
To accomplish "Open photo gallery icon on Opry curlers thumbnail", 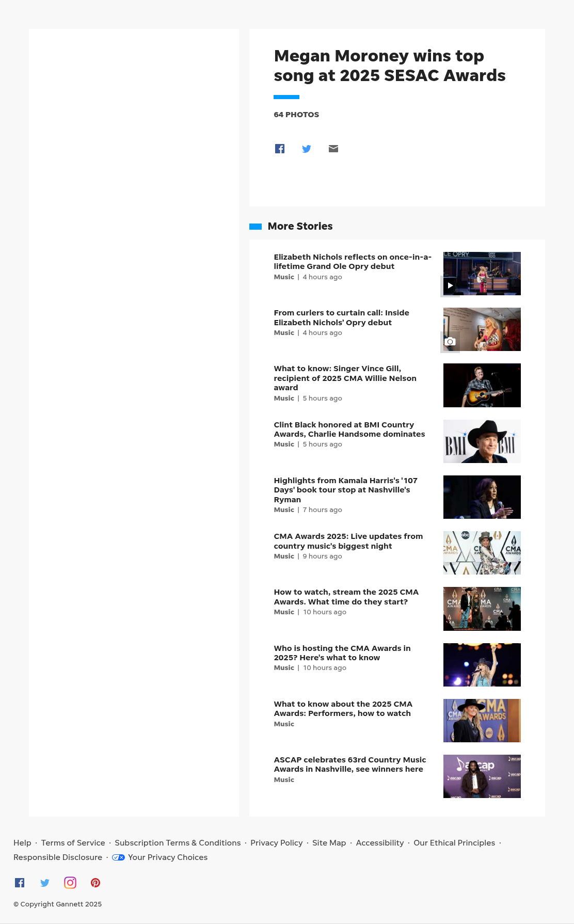I will (450, 342).
